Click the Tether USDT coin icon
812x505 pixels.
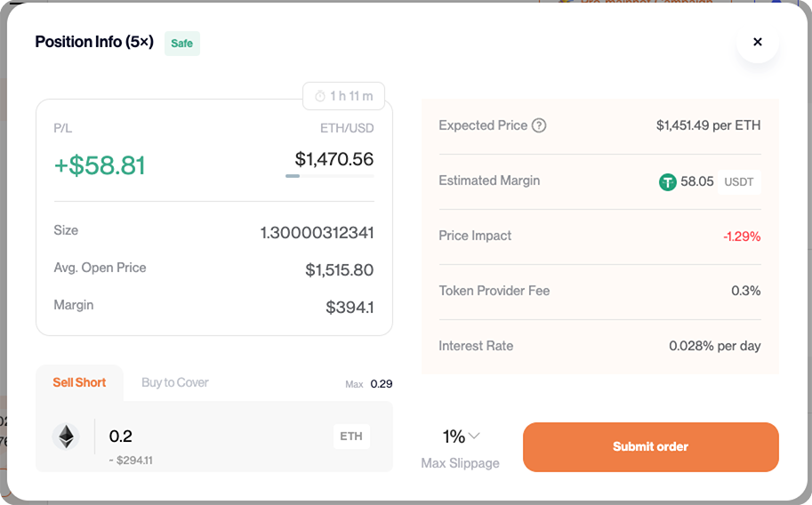click(668, 181)
